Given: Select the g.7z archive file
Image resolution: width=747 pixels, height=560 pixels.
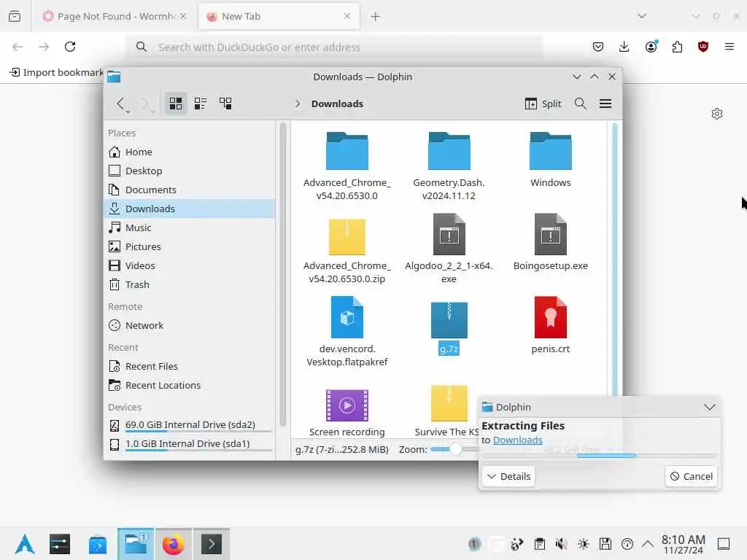Looking at the screenshot, I should (x=449, y=327).
